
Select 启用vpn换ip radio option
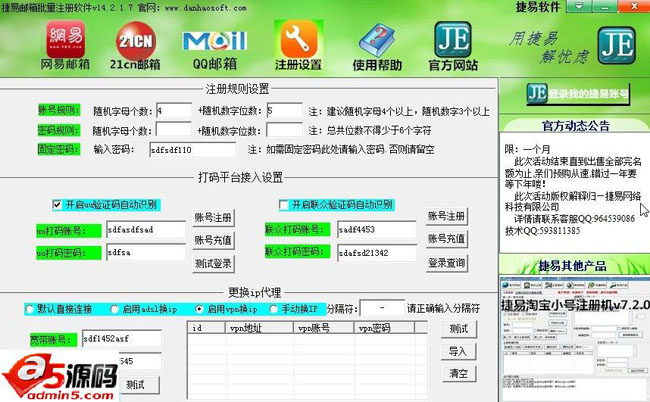[x=199, y=309]
